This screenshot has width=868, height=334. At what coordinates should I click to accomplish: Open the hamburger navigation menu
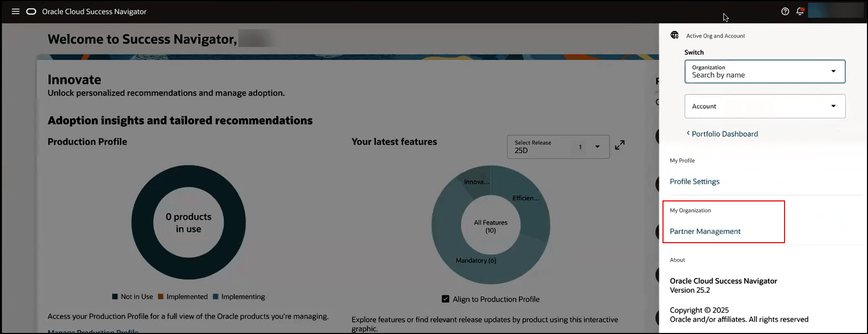pos(16,11)
